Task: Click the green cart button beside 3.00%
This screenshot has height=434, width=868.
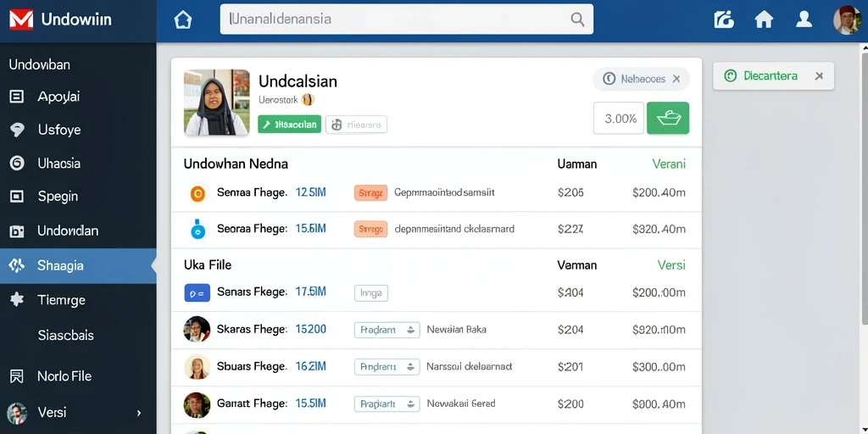Action: pos(668,118)
